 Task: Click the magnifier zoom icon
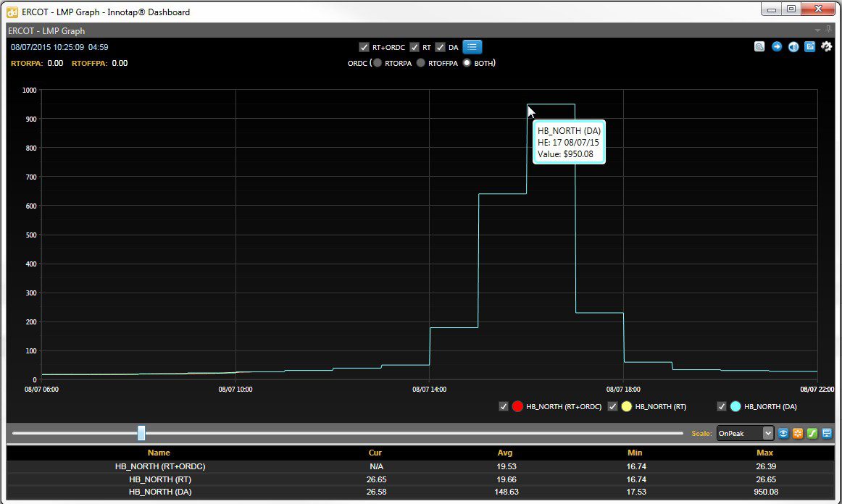tap(759, 46)
